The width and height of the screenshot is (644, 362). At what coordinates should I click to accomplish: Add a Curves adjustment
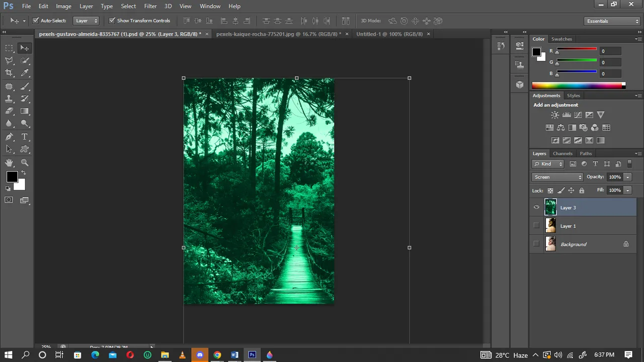coord(578,115)
